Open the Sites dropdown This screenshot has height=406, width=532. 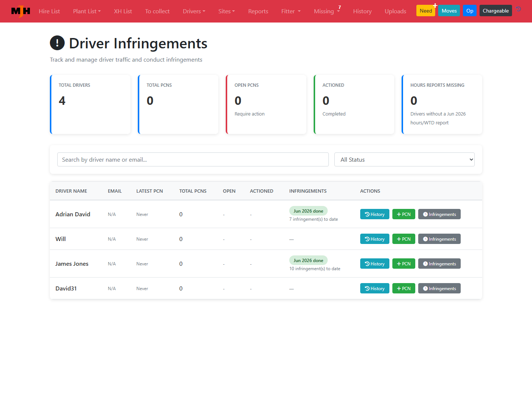tap(226, 11)
